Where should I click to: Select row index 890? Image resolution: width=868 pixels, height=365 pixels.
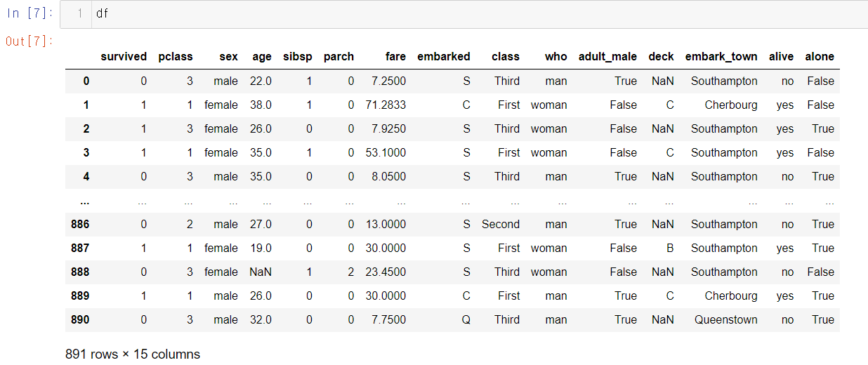(x=80, y=319)
